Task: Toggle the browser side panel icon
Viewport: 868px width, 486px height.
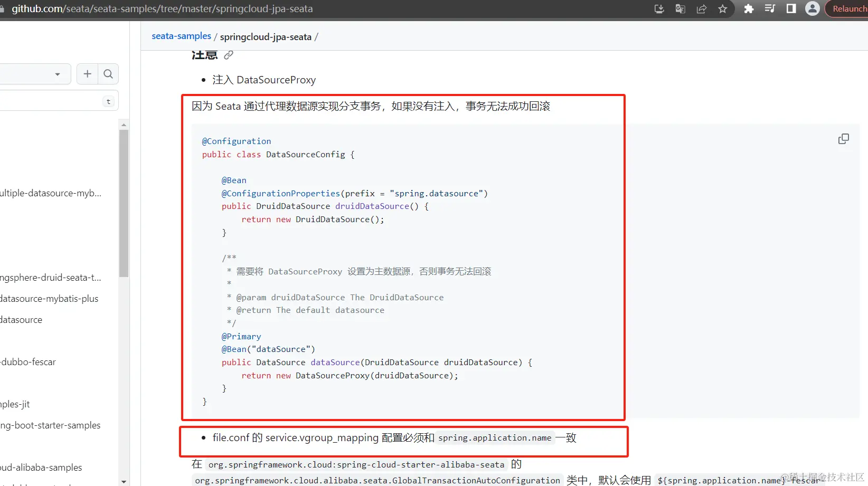Action: pos(791,9)
